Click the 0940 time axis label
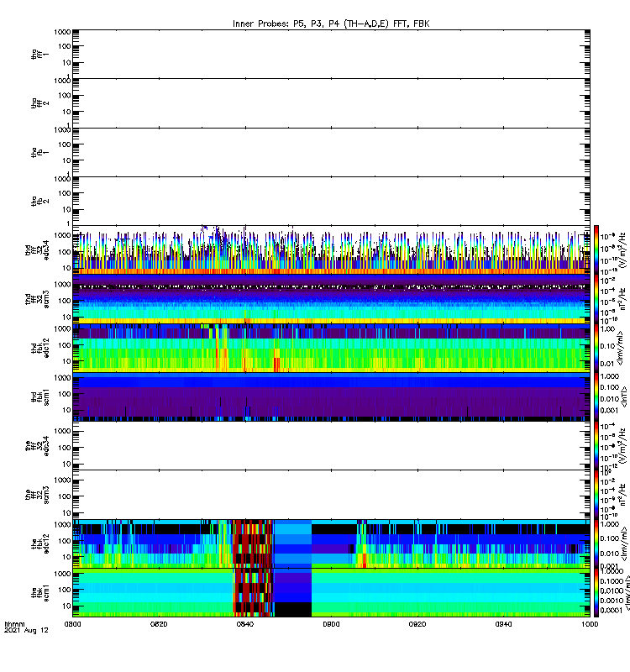 (503, 624)
